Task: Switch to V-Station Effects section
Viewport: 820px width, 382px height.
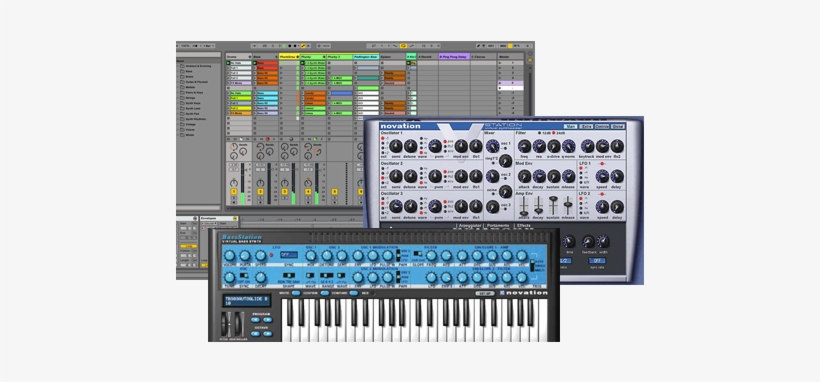Action: coord(523,226)
